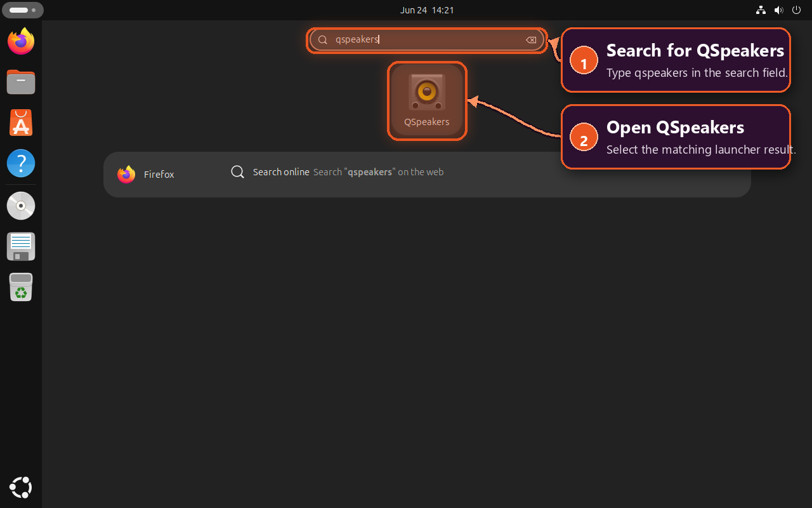Click the magnifier icon in the search field

tap(322, 40)
